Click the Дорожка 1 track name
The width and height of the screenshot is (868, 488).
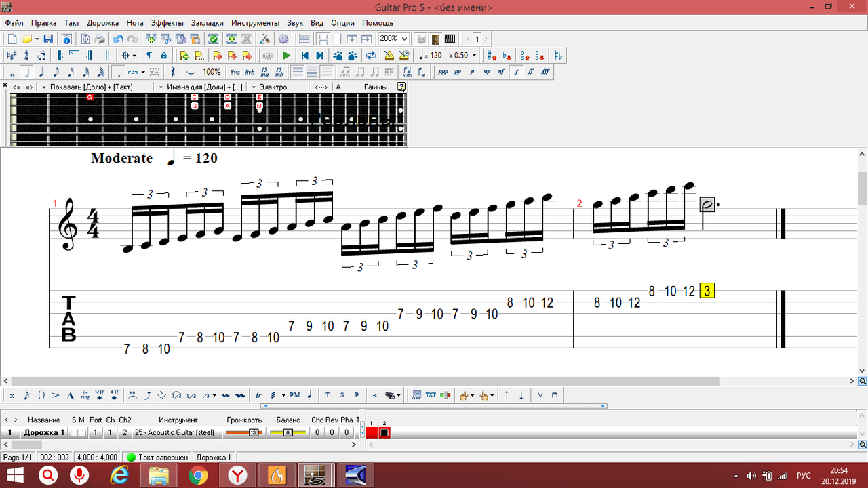44,432
